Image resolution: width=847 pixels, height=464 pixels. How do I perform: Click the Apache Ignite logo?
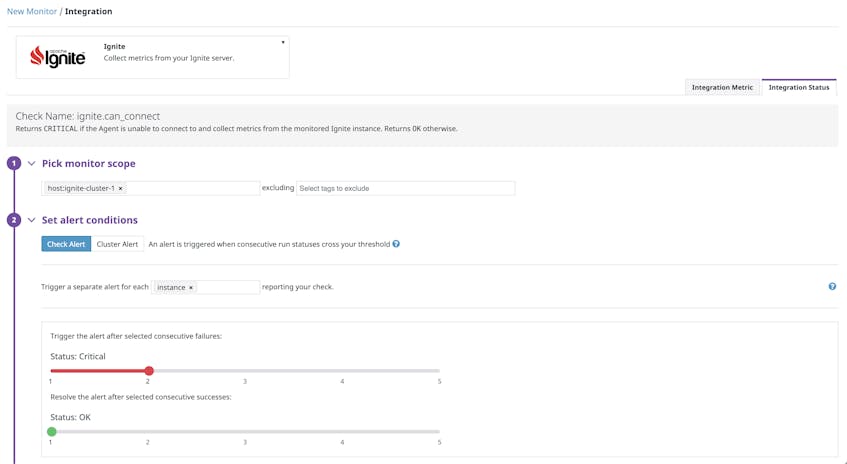(x=58, y=57)
